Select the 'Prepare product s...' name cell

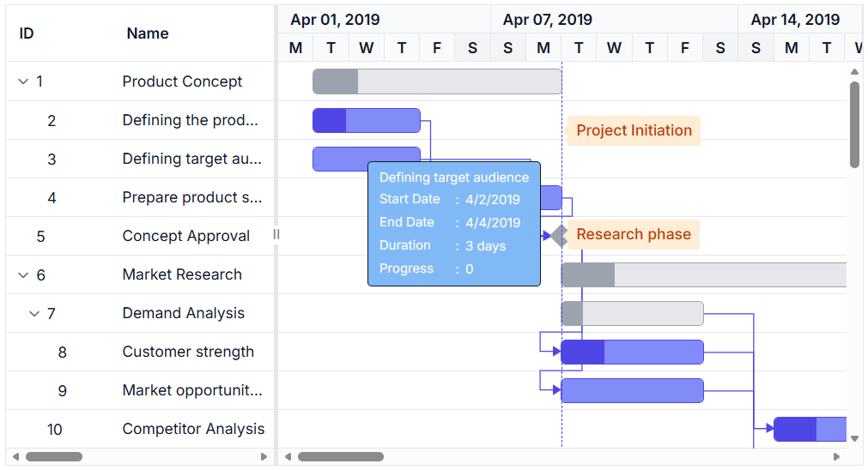193,197
